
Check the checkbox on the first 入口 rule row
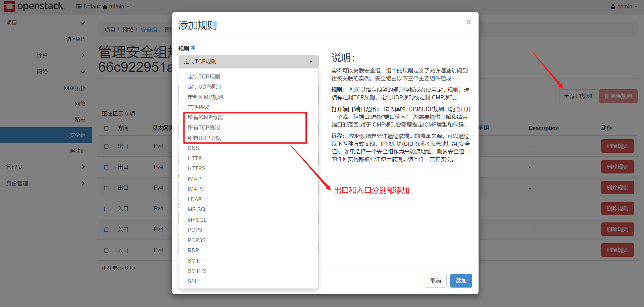106,208
